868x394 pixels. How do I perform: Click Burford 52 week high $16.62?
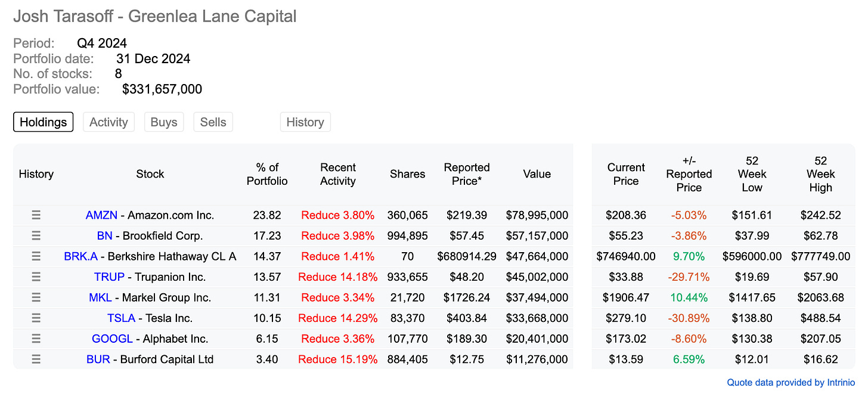(x=821, y=359)
